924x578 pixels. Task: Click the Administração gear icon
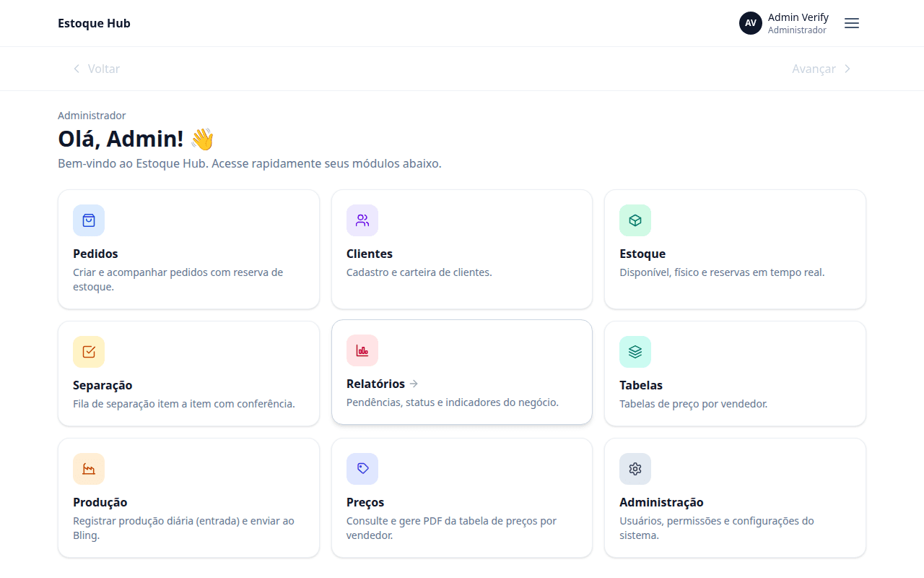click(x=635, y=469)
